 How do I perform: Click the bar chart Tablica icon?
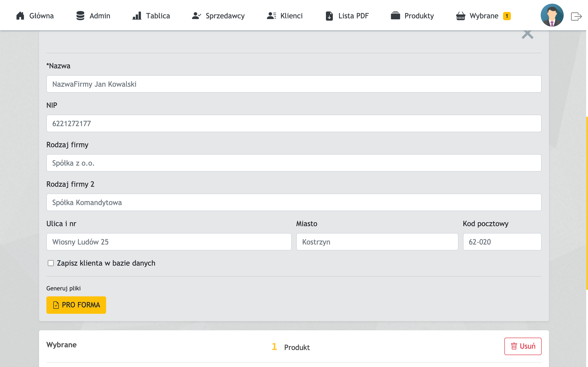(137, 16)
